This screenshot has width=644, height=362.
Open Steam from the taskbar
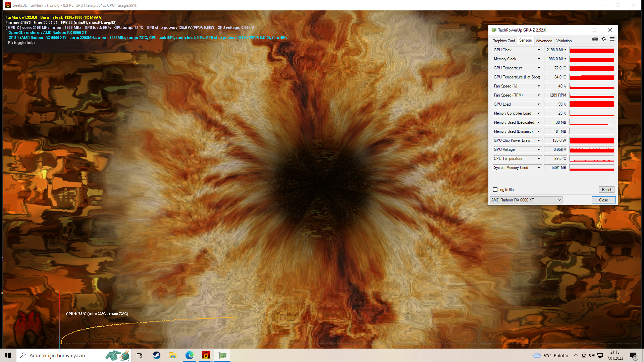(x=156, y=355)
